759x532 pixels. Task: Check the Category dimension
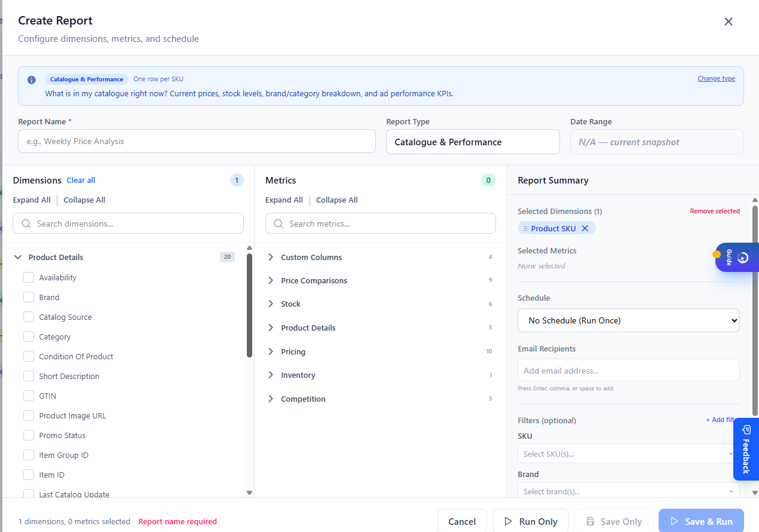[x=29, y=337]
